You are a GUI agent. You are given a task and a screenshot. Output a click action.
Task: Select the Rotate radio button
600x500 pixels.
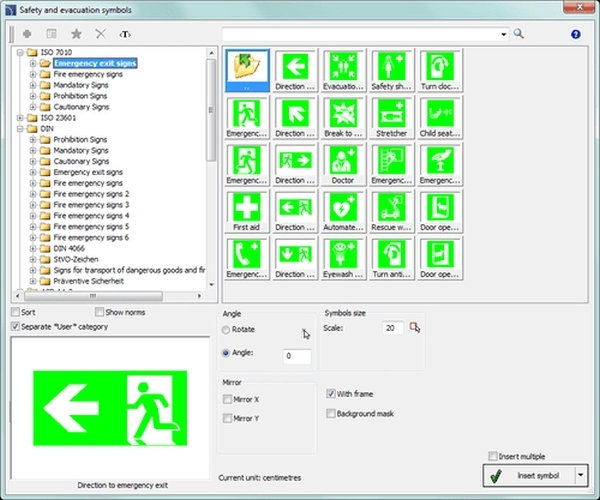pyautogui.click(x=225, y=330)
